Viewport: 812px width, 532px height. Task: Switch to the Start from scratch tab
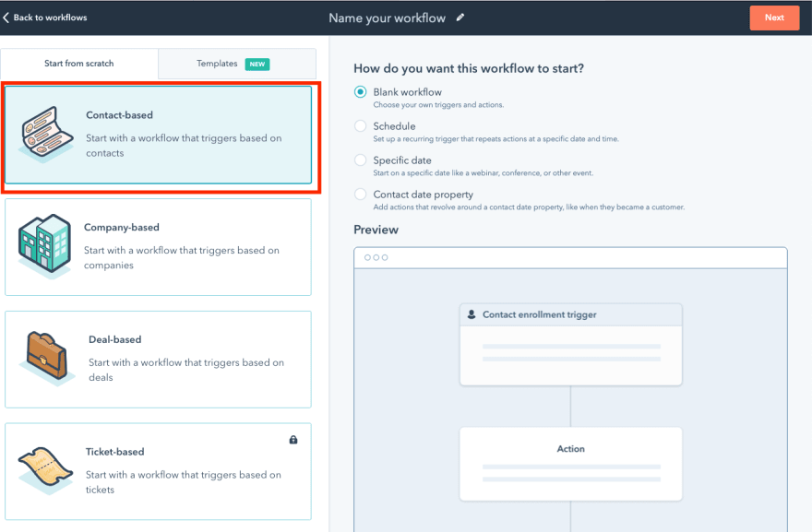click(79, 63)
